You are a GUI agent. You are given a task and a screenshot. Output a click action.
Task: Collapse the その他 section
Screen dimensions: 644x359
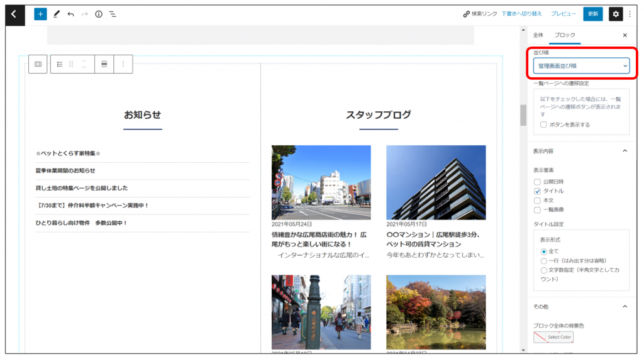625,306
